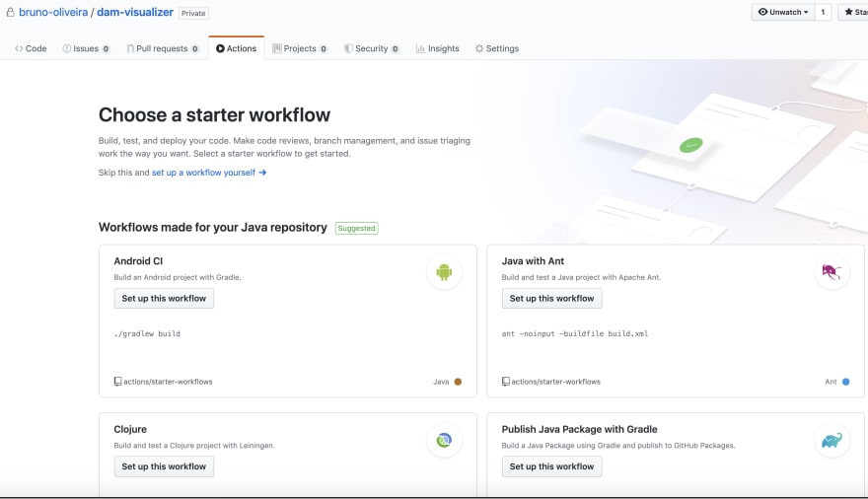Screen dimensions: 868x499
Task: Click Workflows made for your Java repository heading
Action: [x=213, y=228]
